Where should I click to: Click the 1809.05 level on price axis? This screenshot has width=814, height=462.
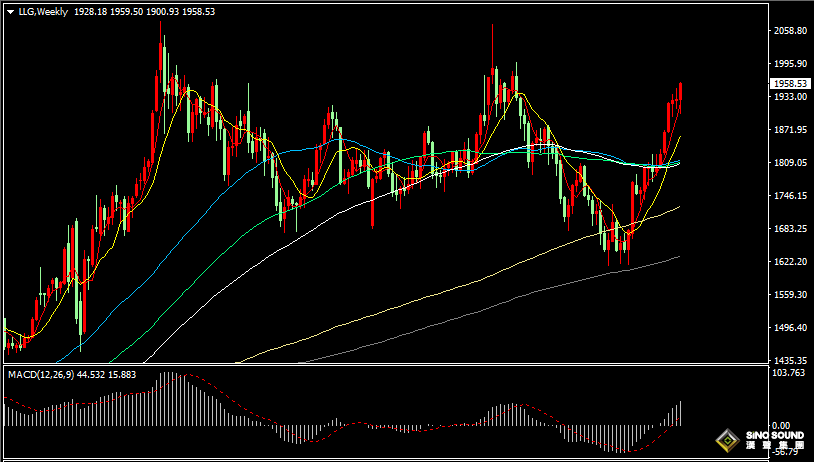788,163
